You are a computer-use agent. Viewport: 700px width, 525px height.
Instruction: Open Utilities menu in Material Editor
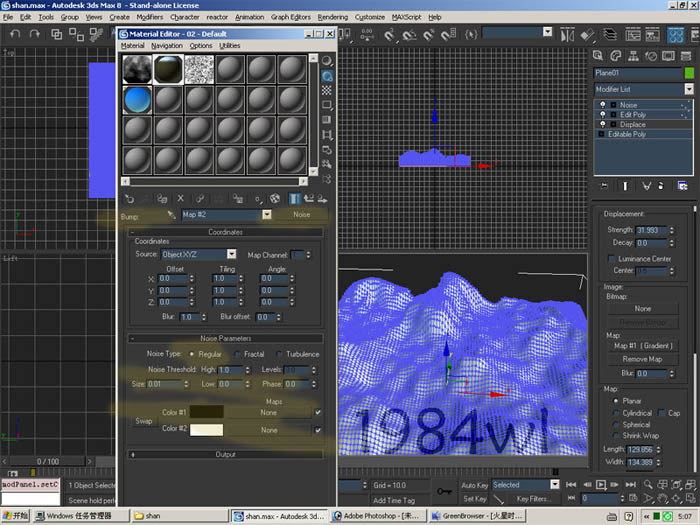click(229, 46)
